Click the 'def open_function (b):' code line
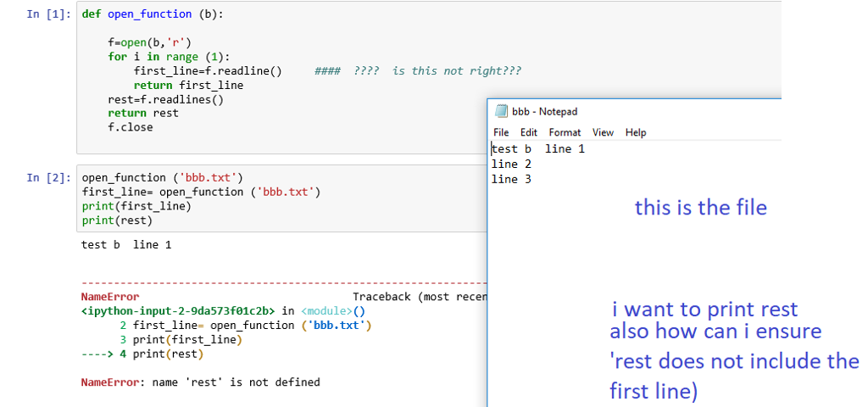Screen dimensions: 868x407 (x=153, y=14)
